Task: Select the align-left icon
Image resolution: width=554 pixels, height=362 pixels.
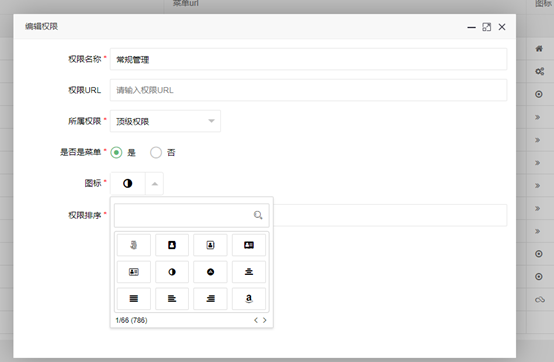Action: click(x=172, y=298)
